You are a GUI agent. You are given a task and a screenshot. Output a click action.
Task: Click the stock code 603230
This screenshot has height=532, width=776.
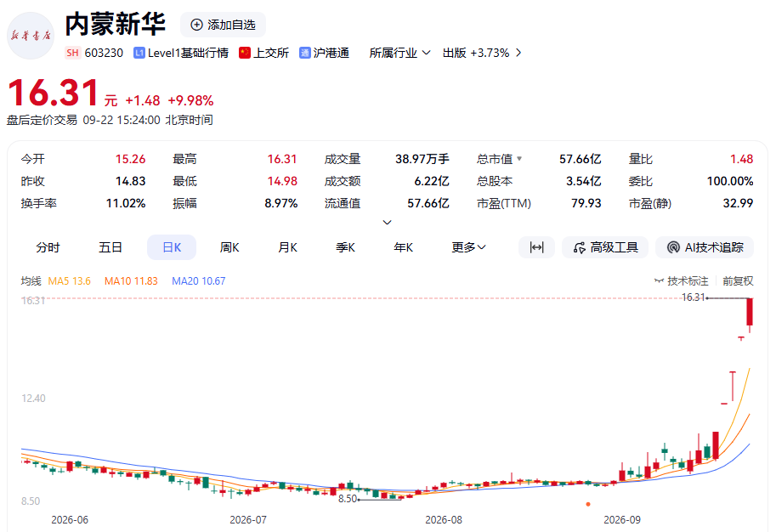click(x=104, y=53)
